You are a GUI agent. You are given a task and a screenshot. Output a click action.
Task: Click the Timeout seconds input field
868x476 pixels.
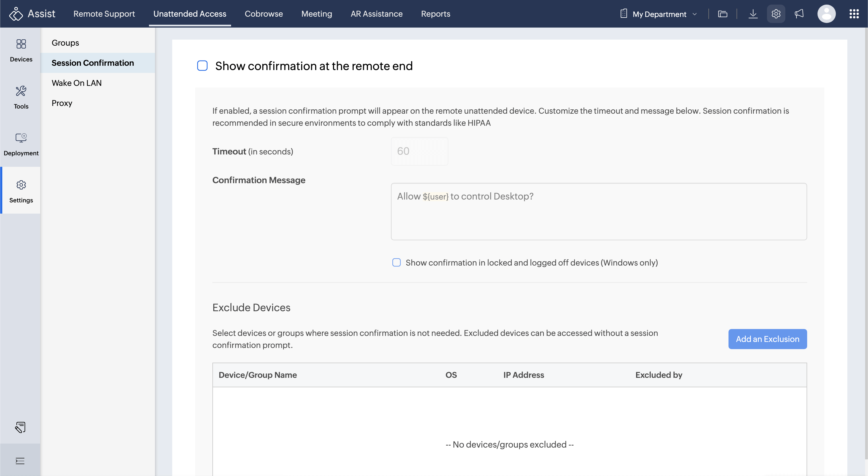pos(419,151)
